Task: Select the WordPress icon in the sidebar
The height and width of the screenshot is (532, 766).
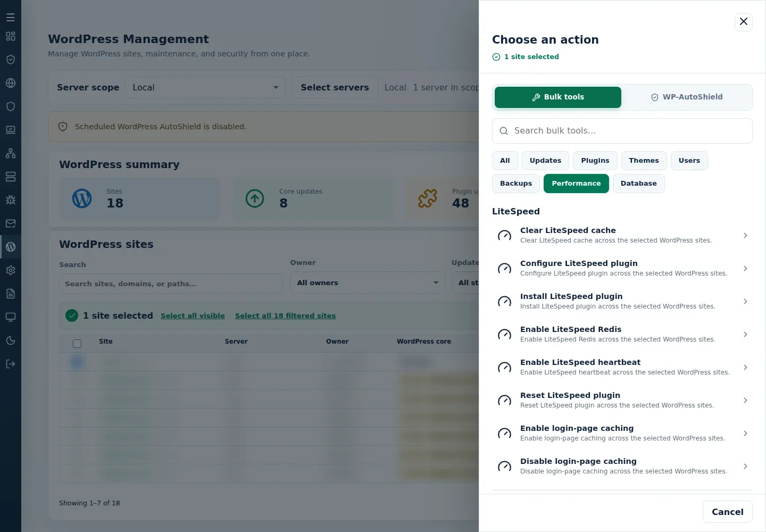Action: click(x=11, y=247)
